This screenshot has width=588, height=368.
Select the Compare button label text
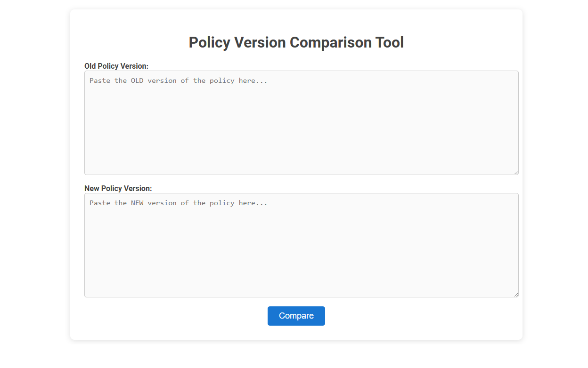[x=296, y=316]
